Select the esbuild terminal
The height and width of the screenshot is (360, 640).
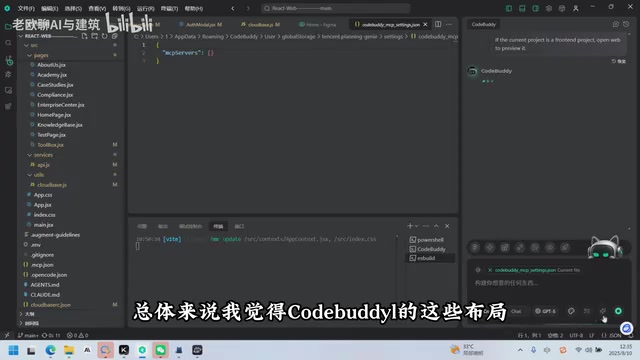point(431,258)
